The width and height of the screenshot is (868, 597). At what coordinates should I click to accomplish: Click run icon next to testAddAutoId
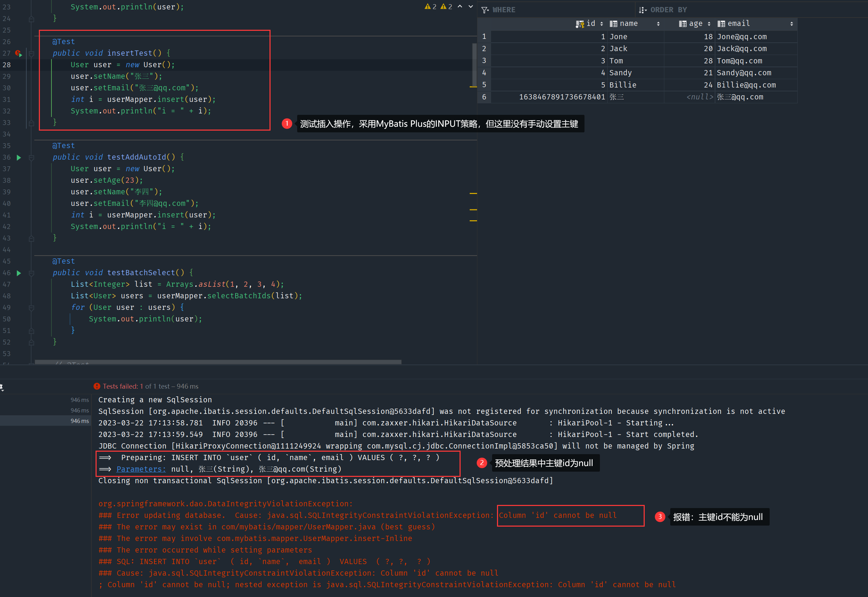tap(19, 158)
